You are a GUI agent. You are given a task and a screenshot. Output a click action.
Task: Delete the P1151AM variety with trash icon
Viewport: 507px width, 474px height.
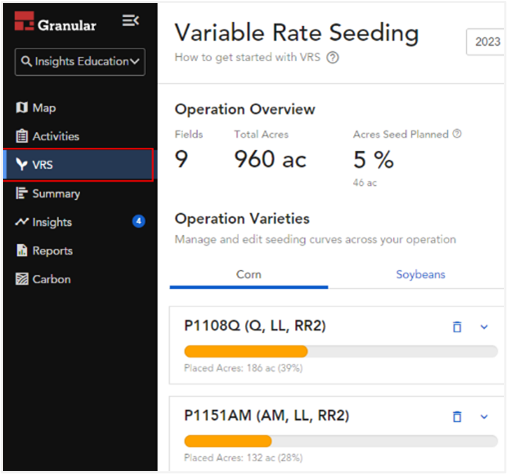[x=457, y=416]
